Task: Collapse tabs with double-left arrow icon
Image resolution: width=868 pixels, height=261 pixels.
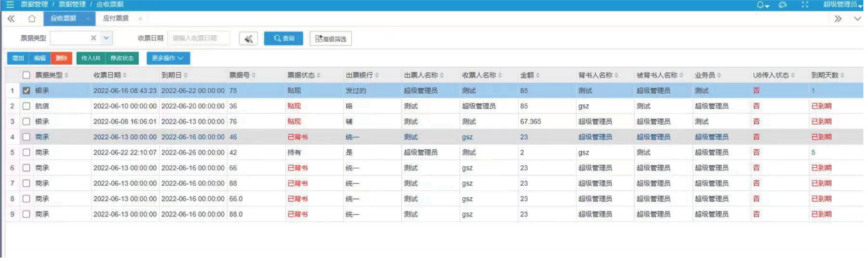Action: (x=10, y=18)
